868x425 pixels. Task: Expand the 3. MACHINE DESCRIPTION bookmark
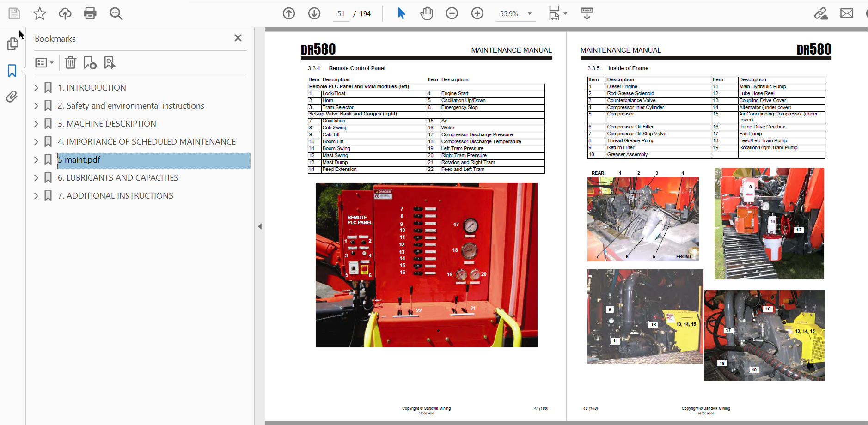click(x=36, y=124)
